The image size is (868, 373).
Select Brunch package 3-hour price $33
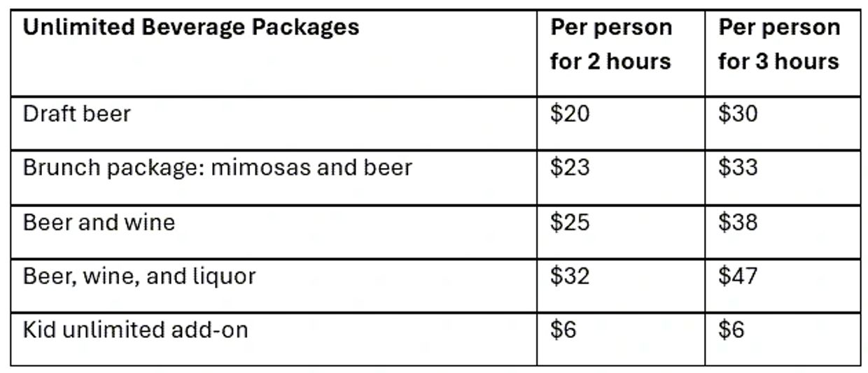(738, 167)
